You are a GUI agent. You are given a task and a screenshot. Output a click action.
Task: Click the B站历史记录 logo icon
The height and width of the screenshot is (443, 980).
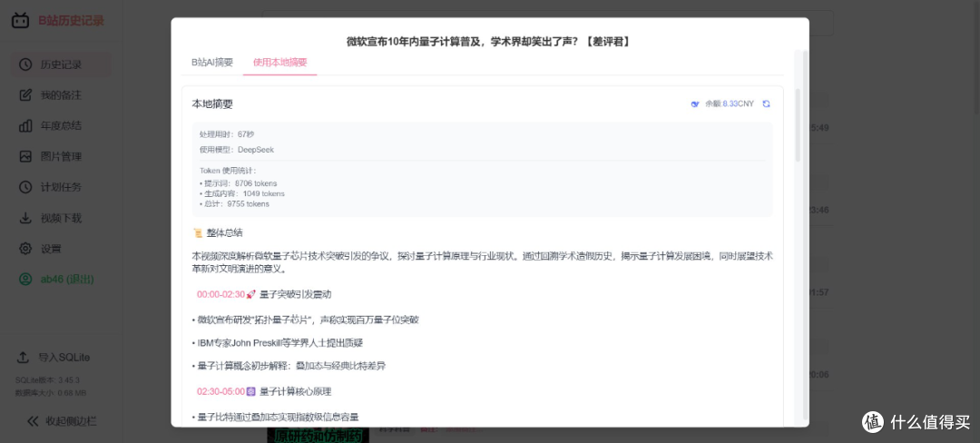(21, 21)
